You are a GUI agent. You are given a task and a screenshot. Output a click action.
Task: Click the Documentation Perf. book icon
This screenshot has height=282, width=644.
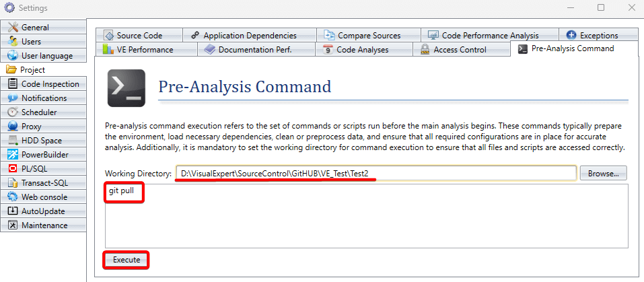209,49
